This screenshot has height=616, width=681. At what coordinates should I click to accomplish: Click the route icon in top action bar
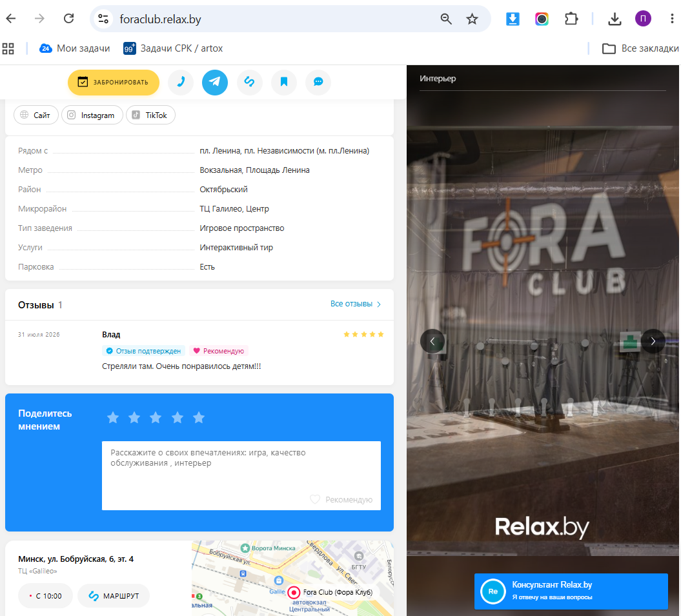click(x=249, y=82)
